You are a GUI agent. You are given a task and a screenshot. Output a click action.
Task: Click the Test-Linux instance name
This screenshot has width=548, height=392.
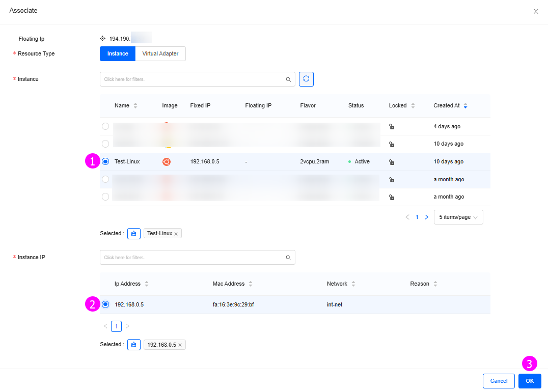pyautogui.click(x=127, y=161)
